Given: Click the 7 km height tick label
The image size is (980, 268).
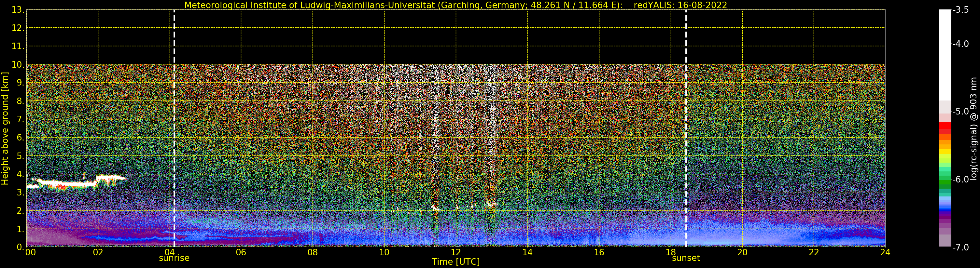Looking at the screenshot, I should pos(20,119).
